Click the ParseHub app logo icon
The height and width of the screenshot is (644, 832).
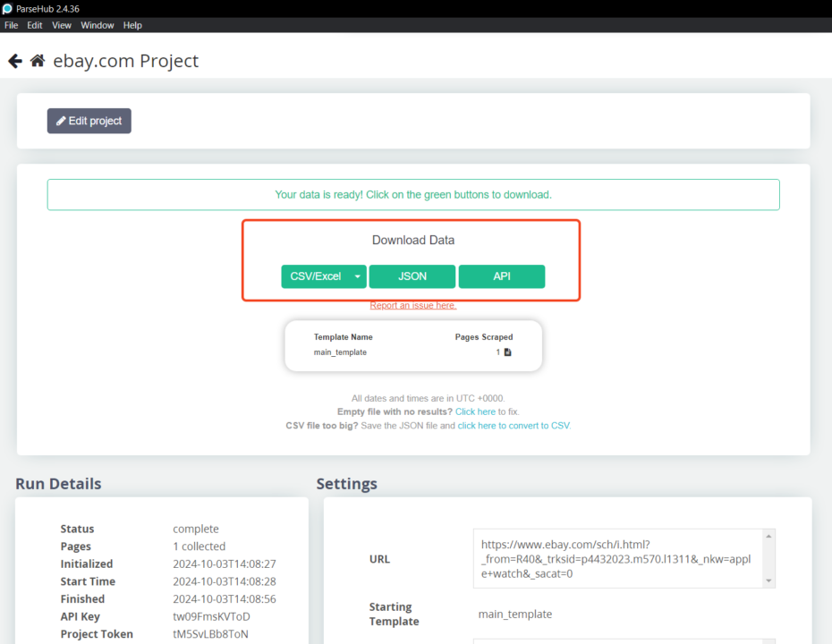7,8
